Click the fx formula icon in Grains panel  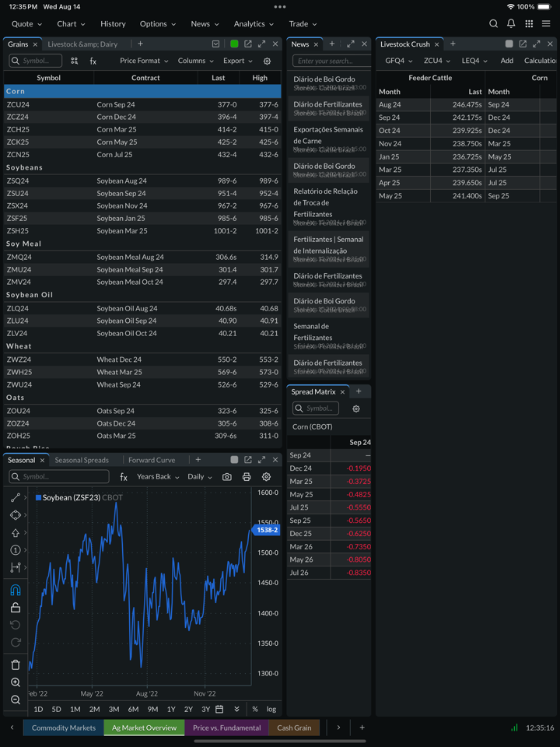tap(93, 61)
